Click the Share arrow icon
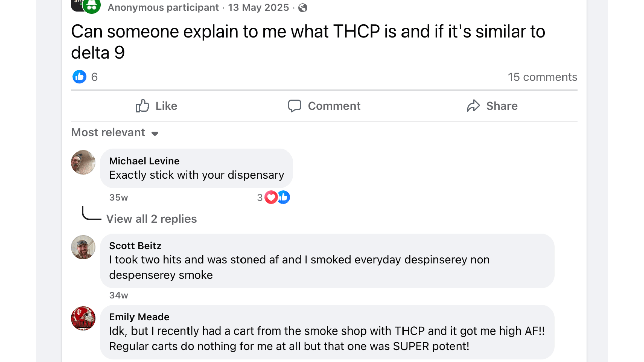This screenshot has width=644, height=362. coord(474,106)
